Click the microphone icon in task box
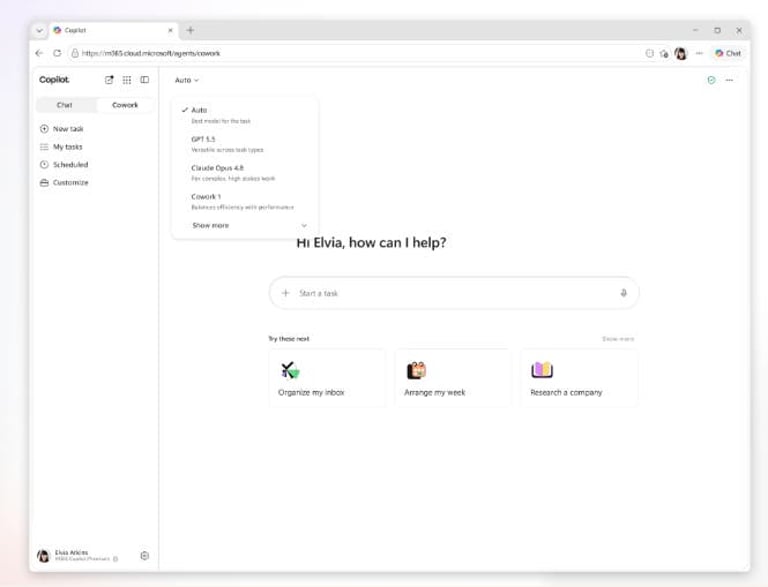Screen dimensions: 768x587 (x=624, y=293)
